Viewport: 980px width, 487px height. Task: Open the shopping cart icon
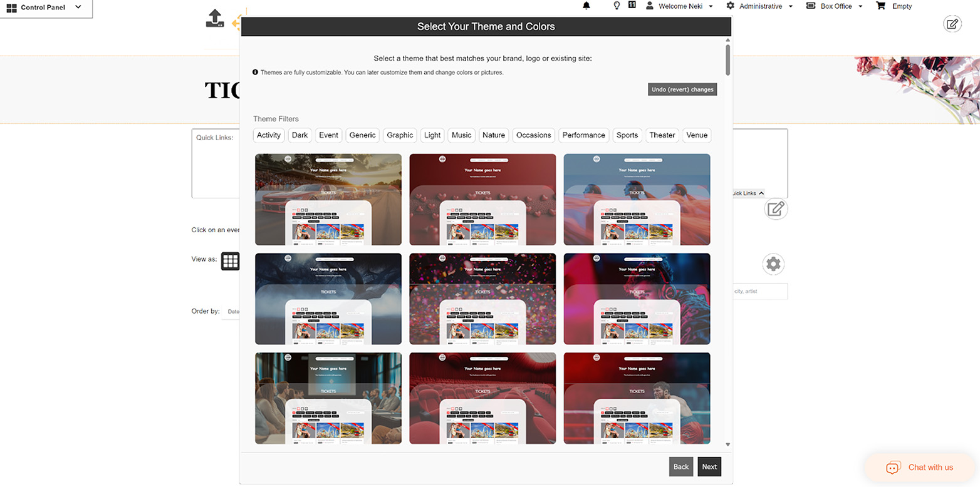[x=881, y=6]
